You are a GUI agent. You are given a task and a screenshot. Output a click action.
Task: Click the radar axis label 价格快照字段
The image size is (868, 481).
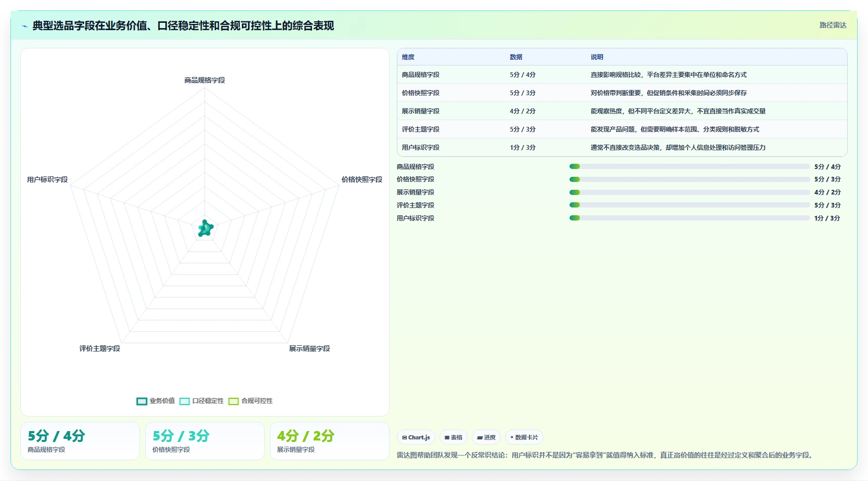pos(361,179)
